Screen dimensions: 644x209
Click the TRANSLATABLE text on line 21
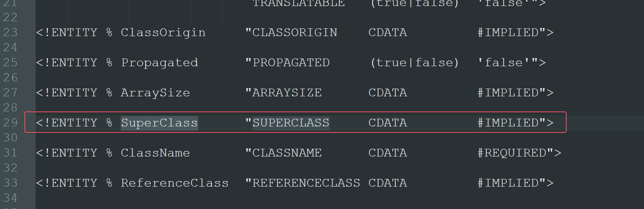(x=298, y=3)
